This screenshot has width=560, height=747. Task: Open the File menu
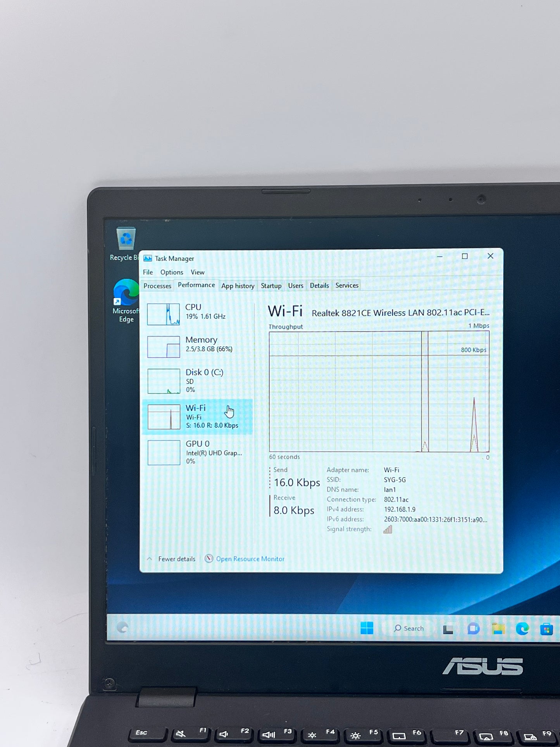pos(148,272)
